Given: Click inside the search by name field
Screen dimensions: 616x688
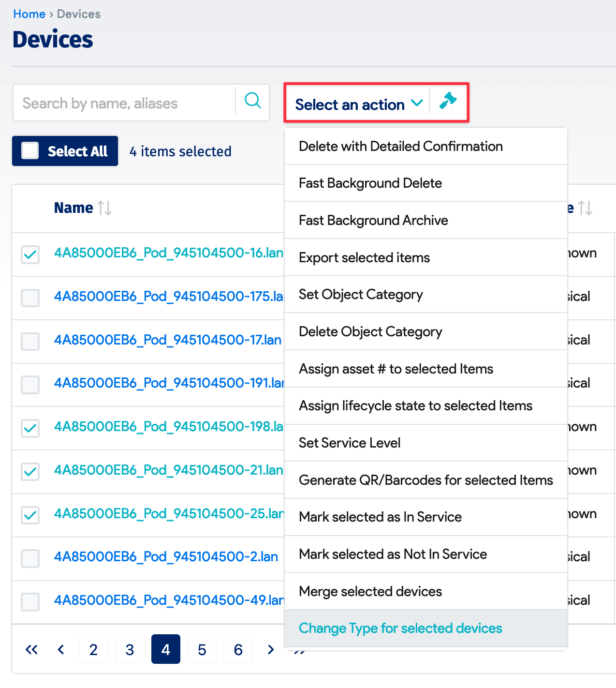Looking at the screenshot, I should coord(121,103).
